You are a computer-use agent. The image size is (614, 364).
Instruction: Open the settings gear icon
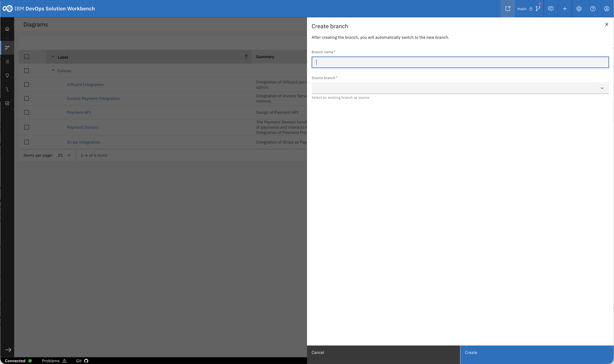[x=579, y=9]
